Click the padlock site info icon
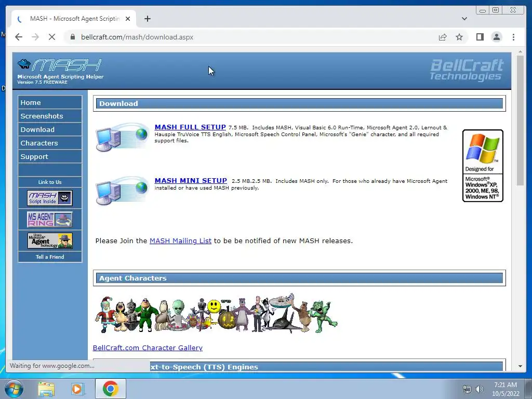 pos(72,37)
